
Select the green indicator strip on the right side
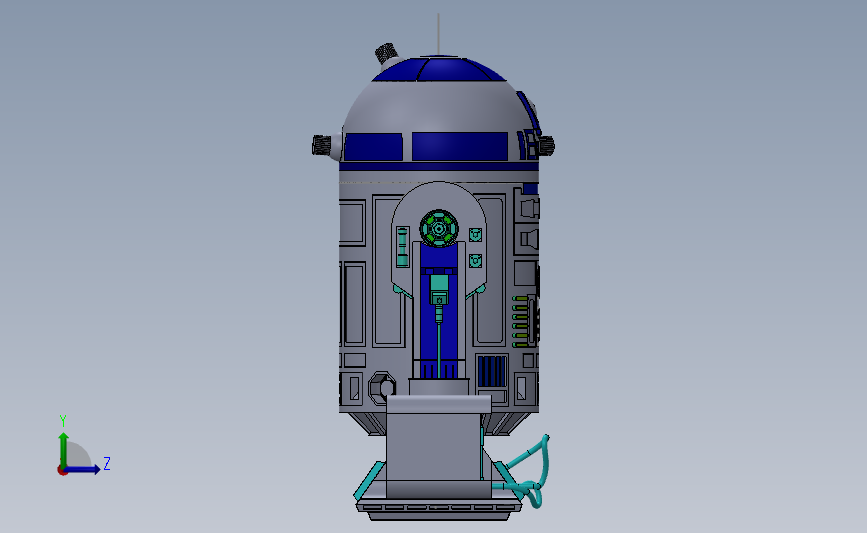(x=520, y=321)
